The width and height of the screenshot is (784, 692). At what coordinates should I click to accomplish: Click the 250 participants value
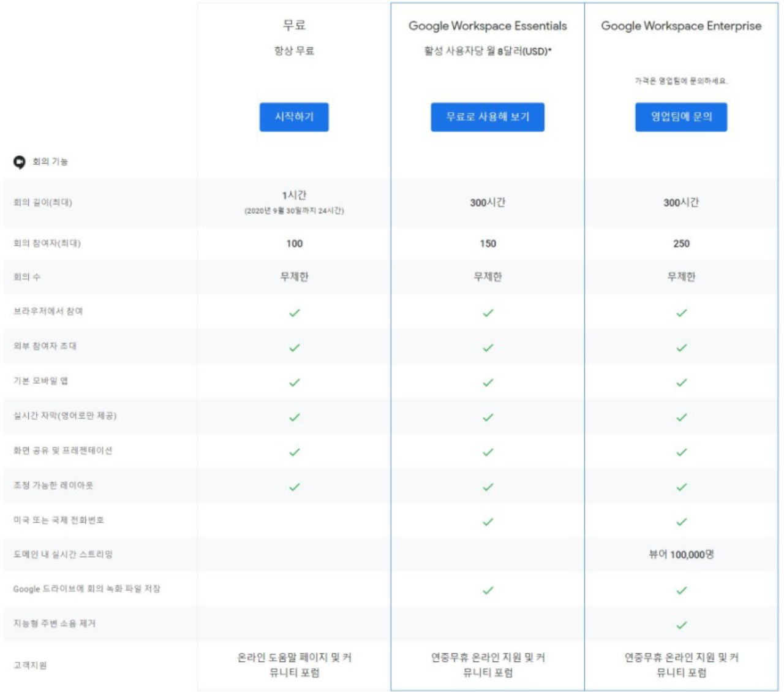(681, 243)
